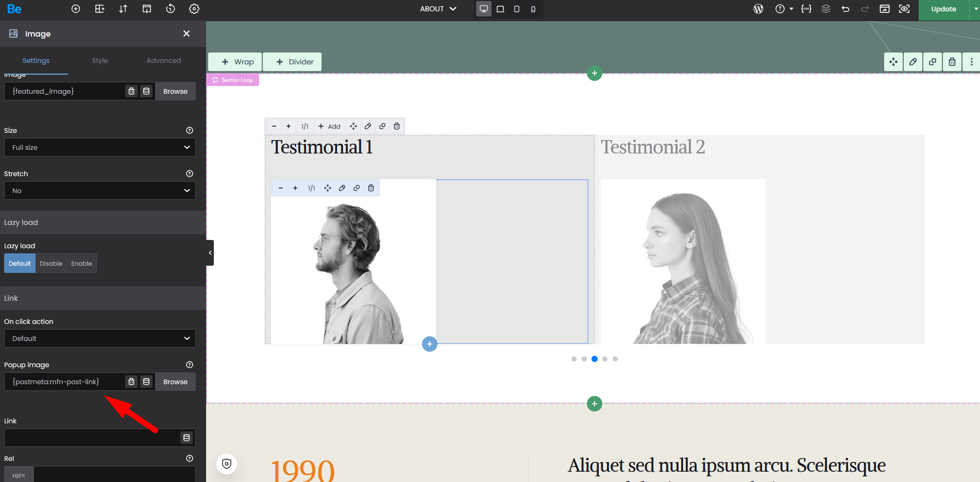
Task: Click the green Update button
Action: (x=943, y=9)
